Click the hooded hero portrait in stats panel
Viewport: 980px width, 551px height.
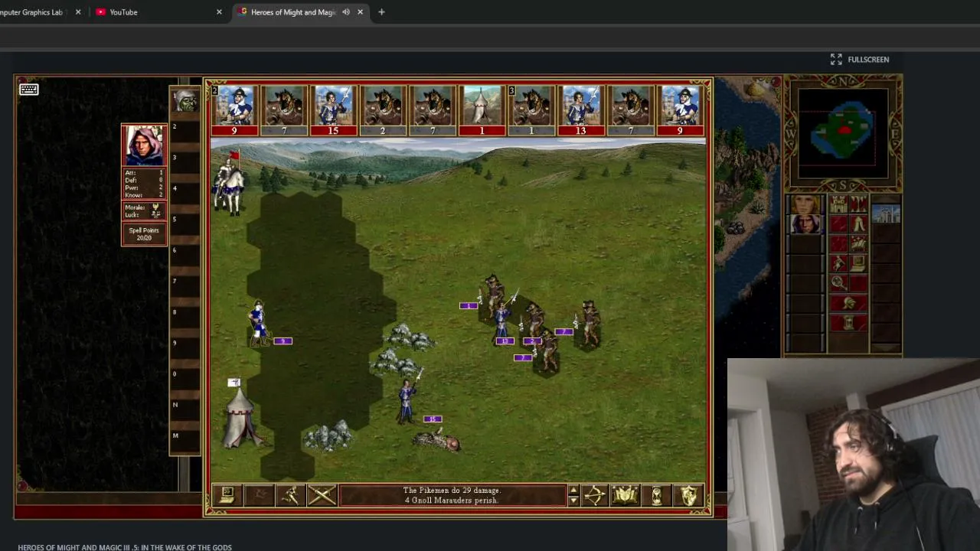[144, 145]
